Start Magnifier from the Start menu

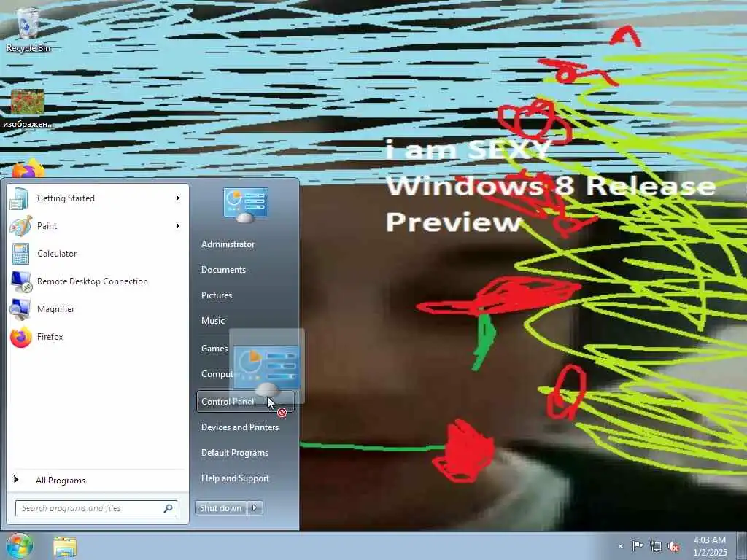(98, 309)
